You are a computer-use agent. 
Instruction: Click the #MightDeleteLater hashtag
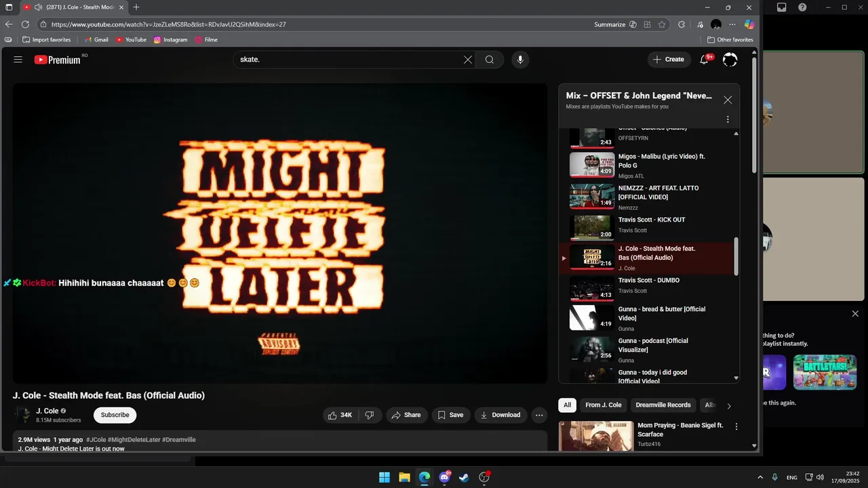coord(134,440)
